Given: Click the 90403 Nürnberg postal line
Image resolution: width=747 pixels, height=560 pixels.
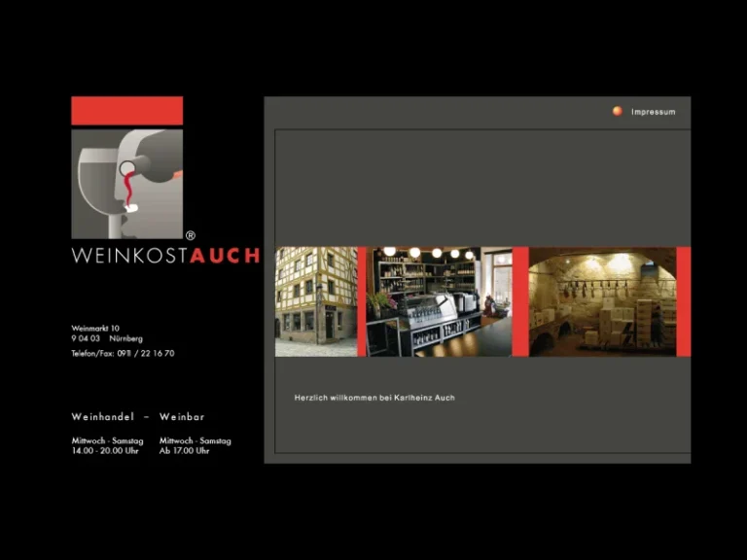Looking at the screenshot, I should [107, 338].
